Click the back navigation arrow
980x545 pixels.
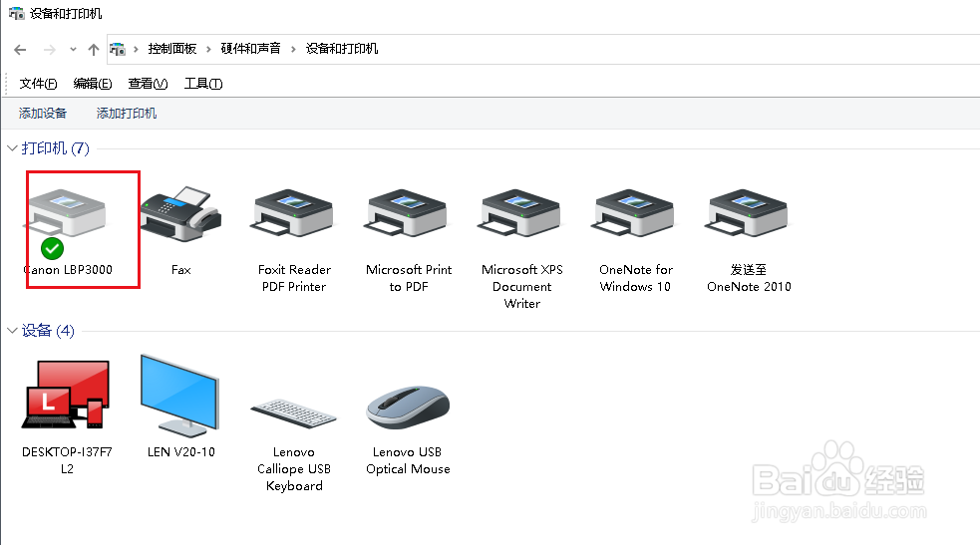click(x=20, y=49)
